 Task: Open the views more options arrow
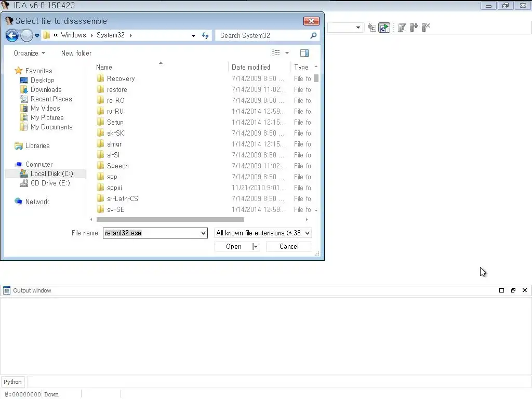click(287, 53)
